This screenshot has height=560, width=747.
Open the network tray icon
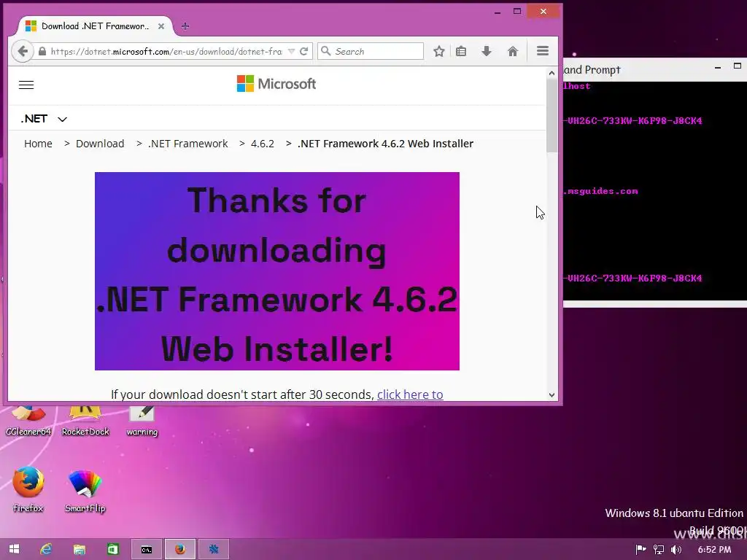tap(659, 550)
